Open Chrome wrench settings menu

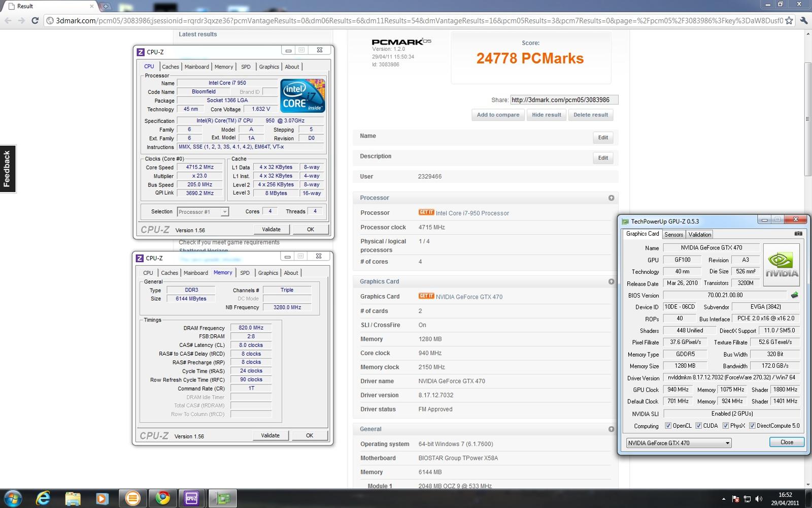(x=804, y=21)
